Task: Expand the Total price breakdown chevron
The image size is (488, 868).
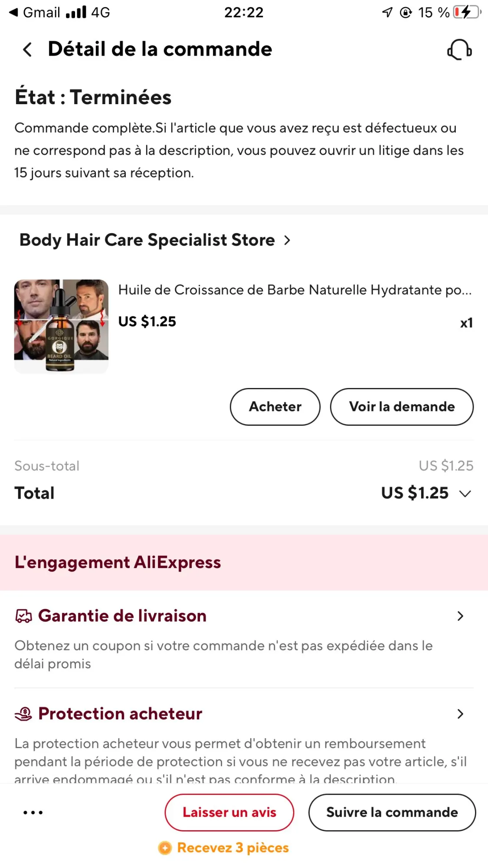Action: click(x=465, y=493)
